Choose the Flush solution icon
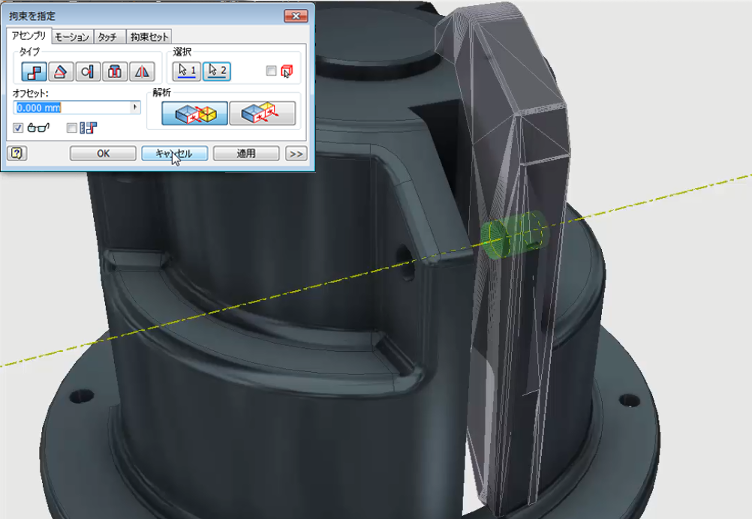The image size is (752, 519). [x=262, y=113]
